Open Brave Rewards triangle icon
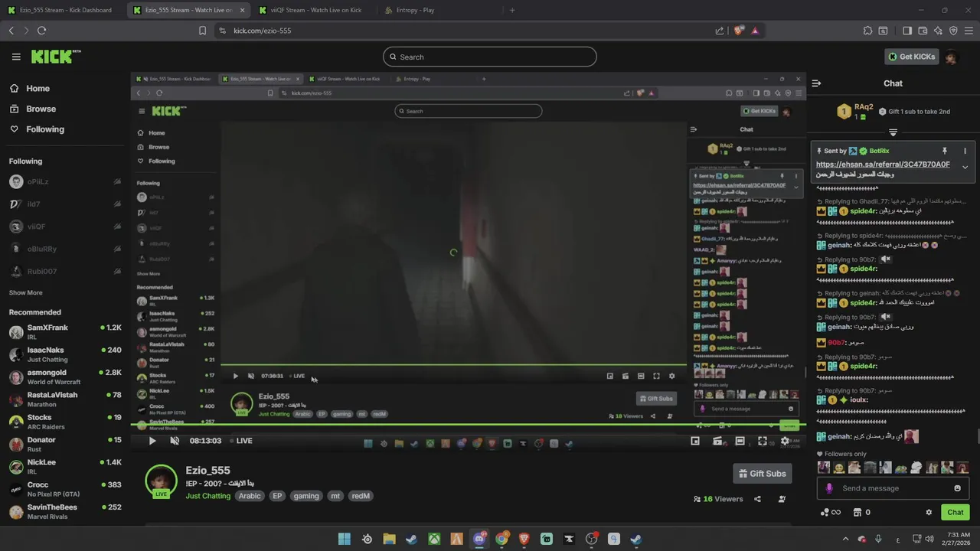The image size is (980, 551). [x=755, y=31]
